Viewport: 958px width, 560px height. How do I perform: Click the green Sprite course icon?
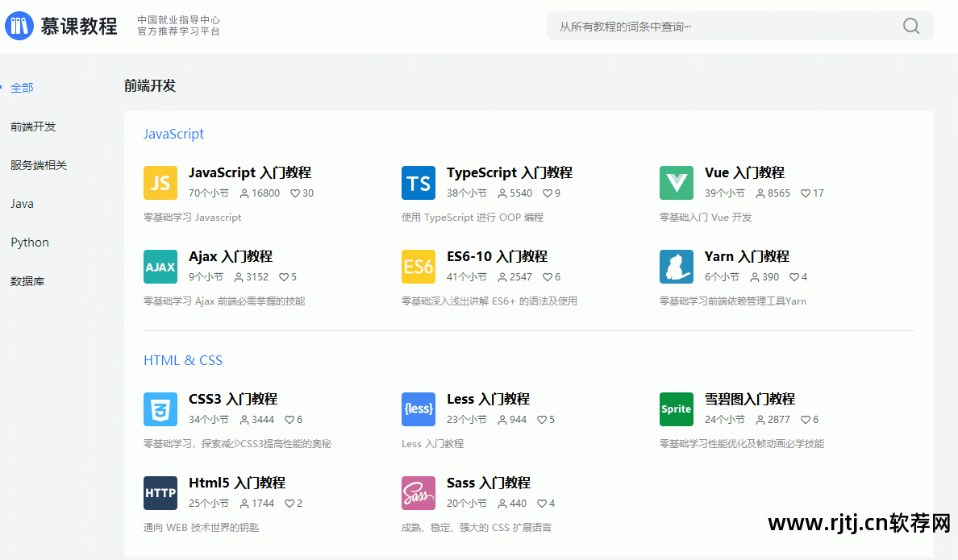(x=676, y=409)
